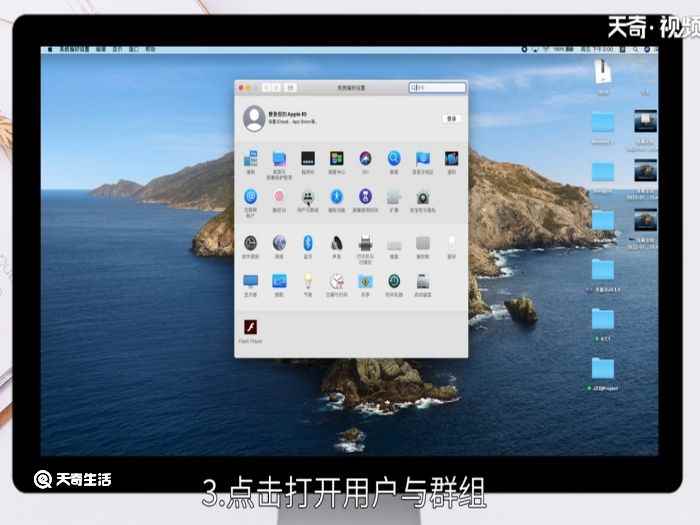Open Time Machine preferences
The image size is (700, 525).
[x=394, y=281]
